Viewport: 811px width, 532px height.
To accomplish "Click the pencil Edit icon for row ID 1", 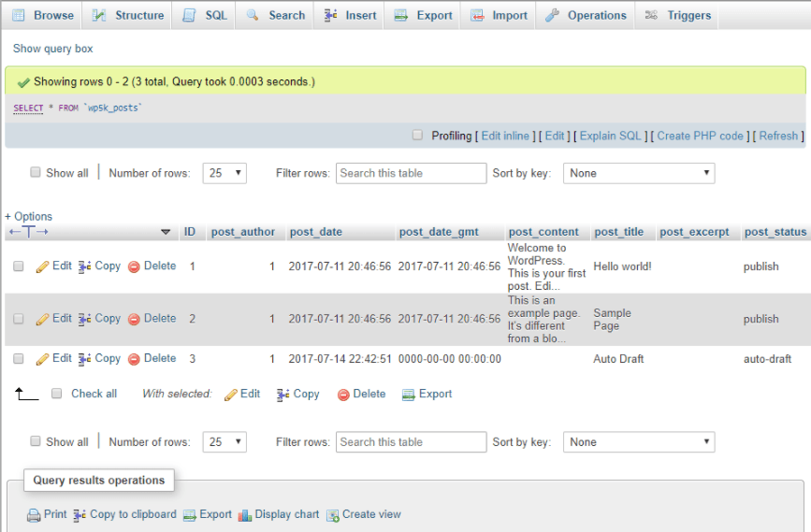I will 43,266.
